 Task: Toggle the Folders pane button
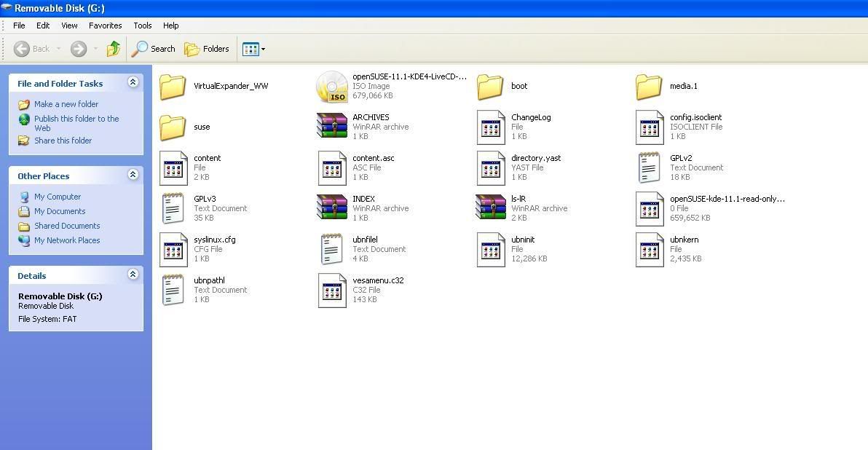pyautogui.click(x=207, y=49)
